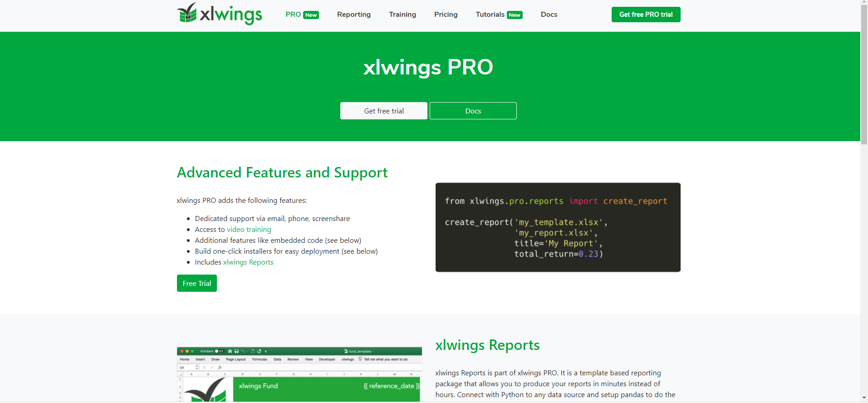This screenshot has width=868, height=403.
Task: Click the 'xlwings PRO' banner title
Action: (428, 67)
